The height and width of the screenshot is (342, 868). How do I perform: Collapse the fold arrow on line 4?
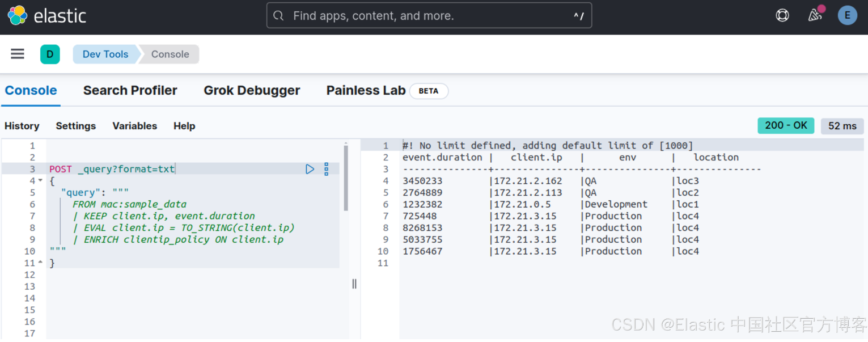pos(40,181)
